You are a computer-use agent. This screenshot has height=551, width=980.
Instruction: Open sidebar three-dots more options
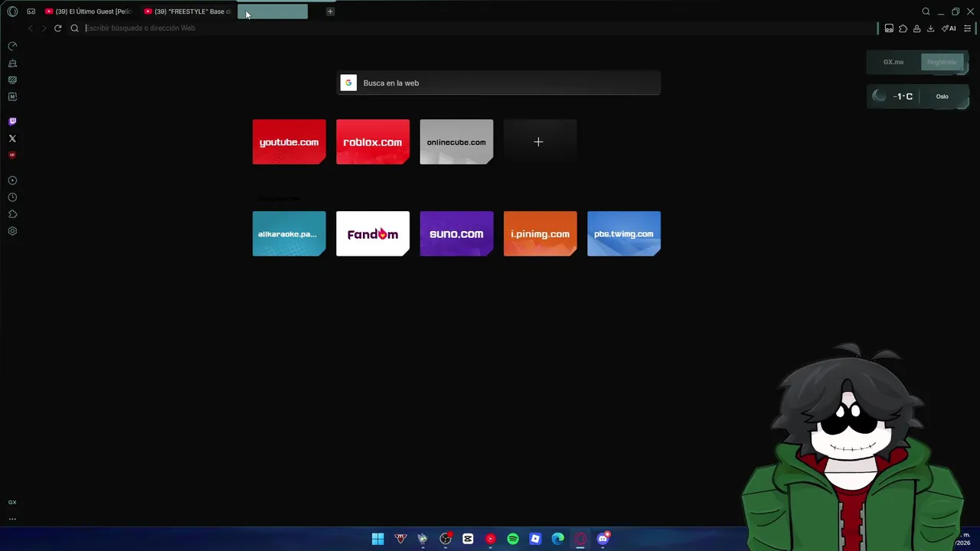click(12, 519)
